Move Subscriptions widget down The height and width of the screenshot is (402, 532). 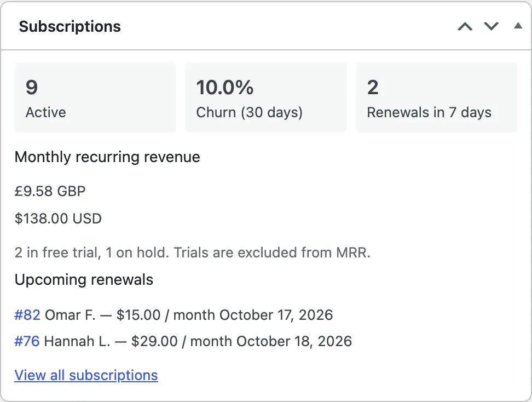(x=491, y=26)
